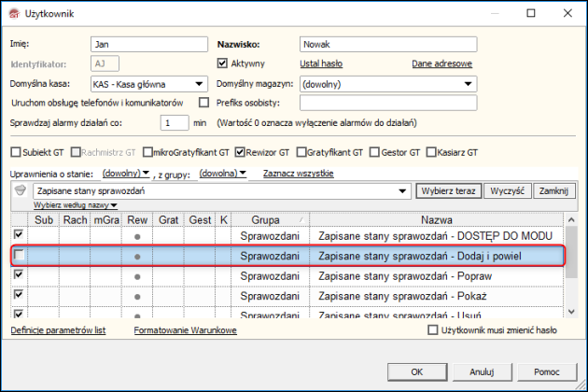The image size is (588, 392).
Task: Open the Ustal hasło link
Action: tap(320, 64)
